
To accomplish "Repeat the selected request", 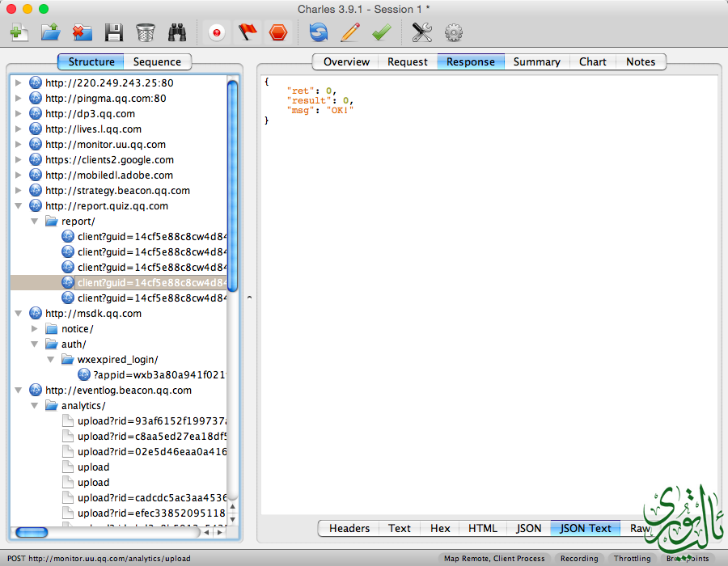I will click(x=319, y=32).
